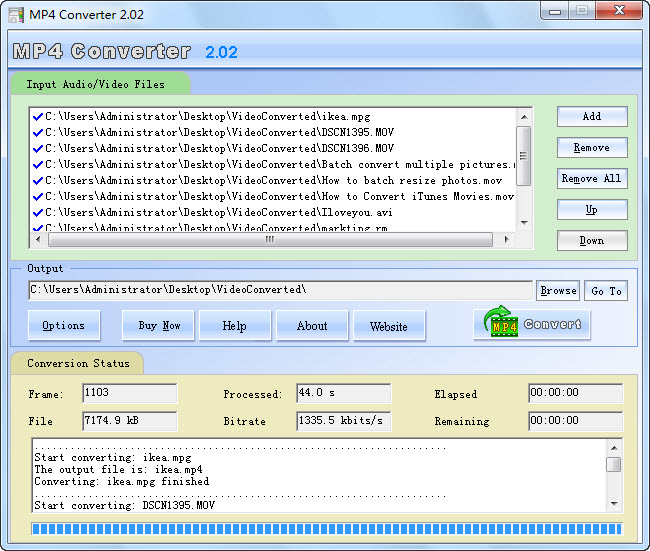
Task: Click the Bitrate field 1335.5 kbits/s
Action: point(344,421)
